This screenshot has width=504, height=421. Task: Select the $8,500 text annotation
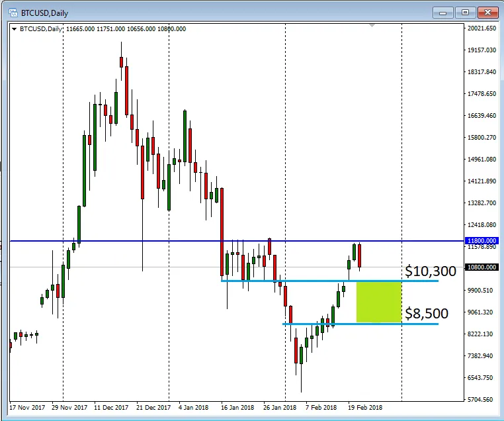(x=427, y=313)
